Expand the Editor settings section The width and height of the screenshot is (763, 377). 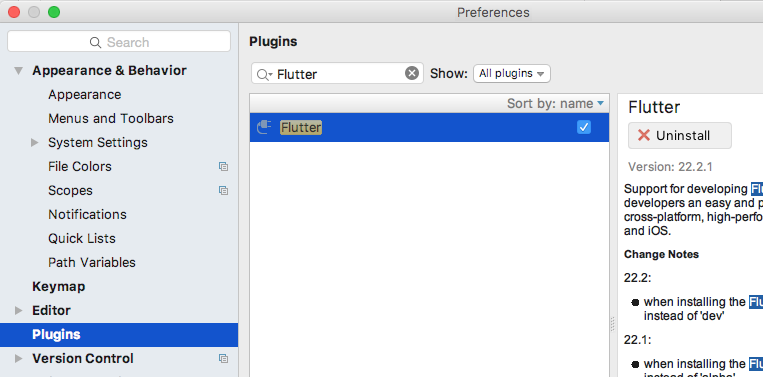18,310
